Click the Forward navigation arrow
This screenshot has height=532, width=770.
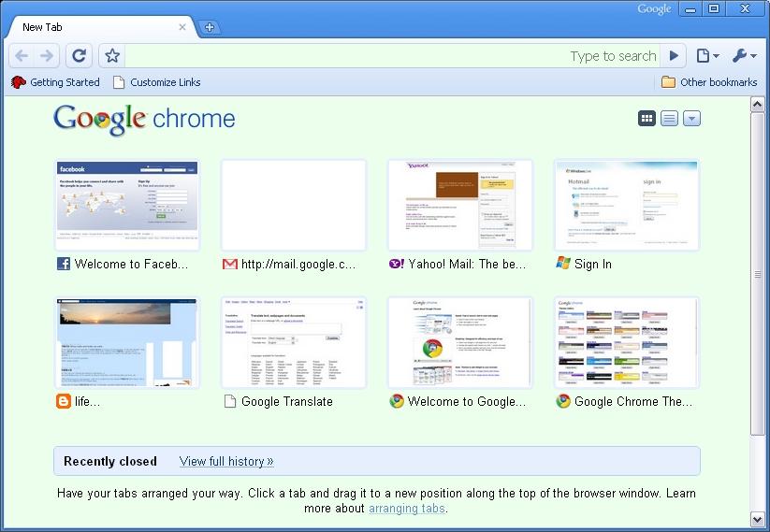47,56
